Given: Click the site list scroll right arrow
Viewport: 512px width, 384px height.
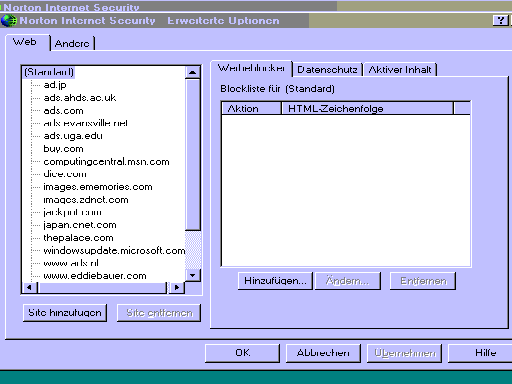Looking at the screenshot, I should click(177, 287).
